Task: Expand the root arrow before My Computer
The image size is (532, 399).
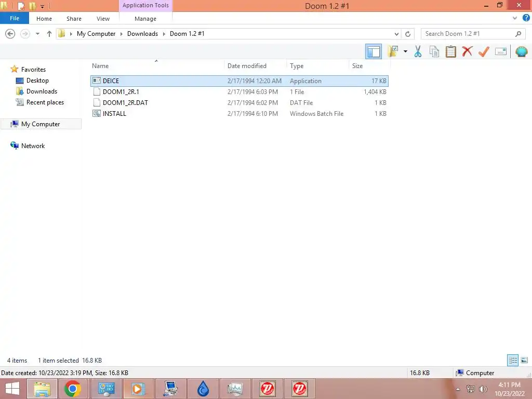Action: 71,34
